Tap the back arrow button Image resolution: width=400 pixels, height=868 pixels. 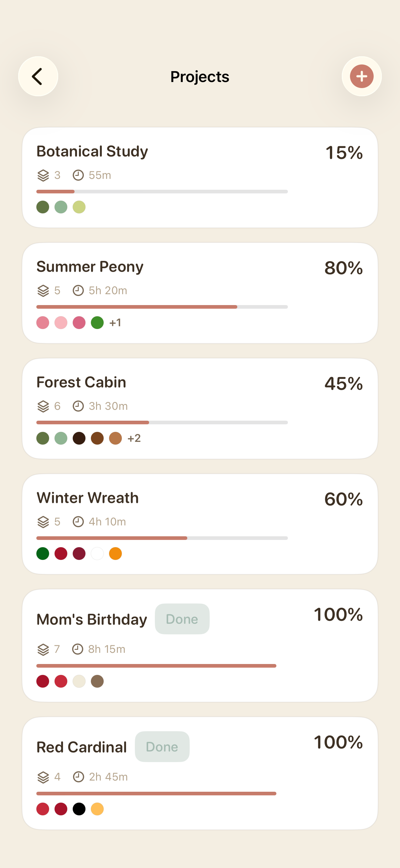click(38, 76)
